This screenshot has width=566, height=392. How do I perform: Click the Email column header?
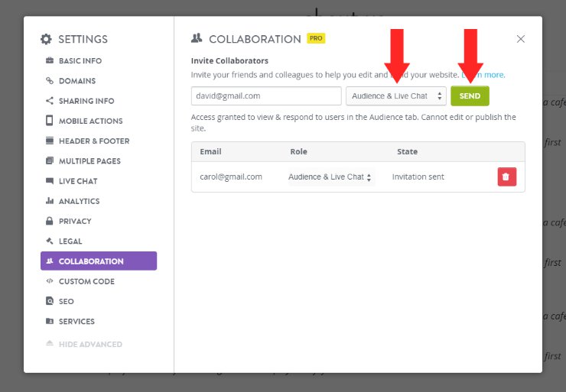click(210, 151)
